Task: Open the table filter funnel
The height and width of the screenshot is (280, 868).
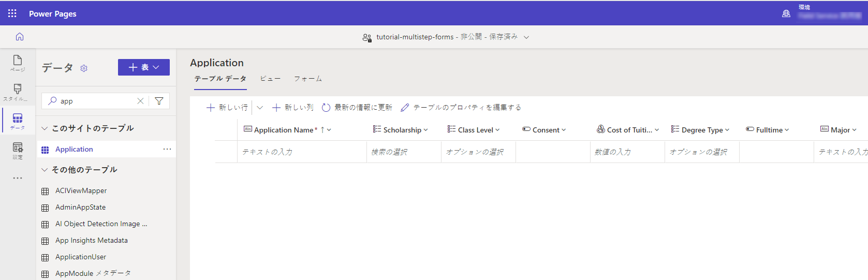Action: [x=159, y=101]
